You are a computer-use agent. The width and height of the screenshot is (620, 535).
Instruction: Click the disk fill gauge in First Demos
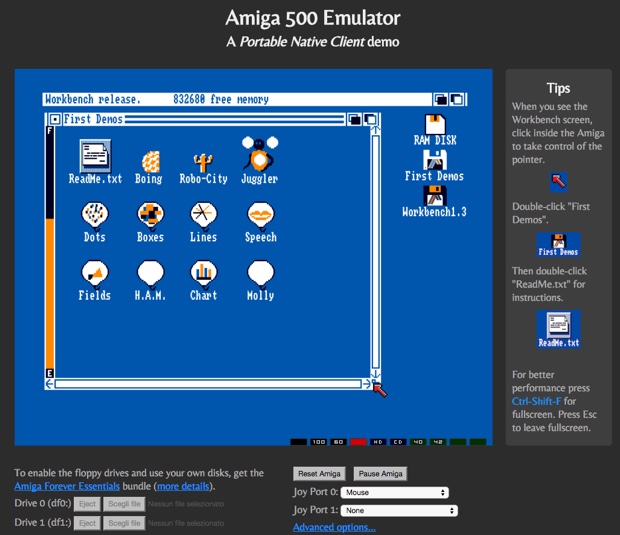(50, 250)
